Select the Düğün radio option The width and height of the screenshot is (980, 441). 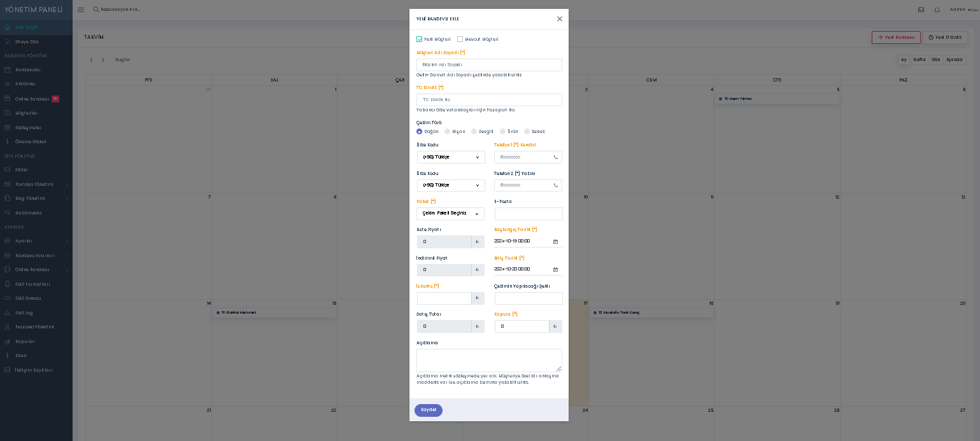(x=420, y=132)
